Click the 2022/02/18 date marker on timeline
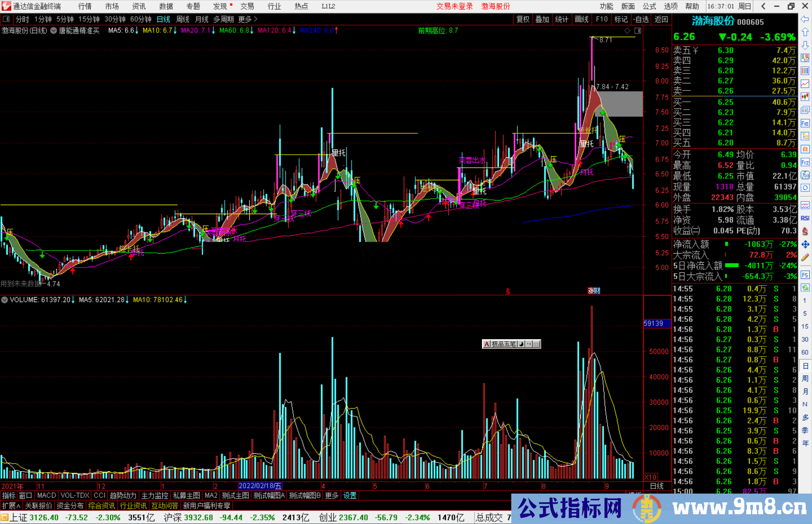Image resolution: width=812 pixels, height=524 pixels. tap(260, 486)
